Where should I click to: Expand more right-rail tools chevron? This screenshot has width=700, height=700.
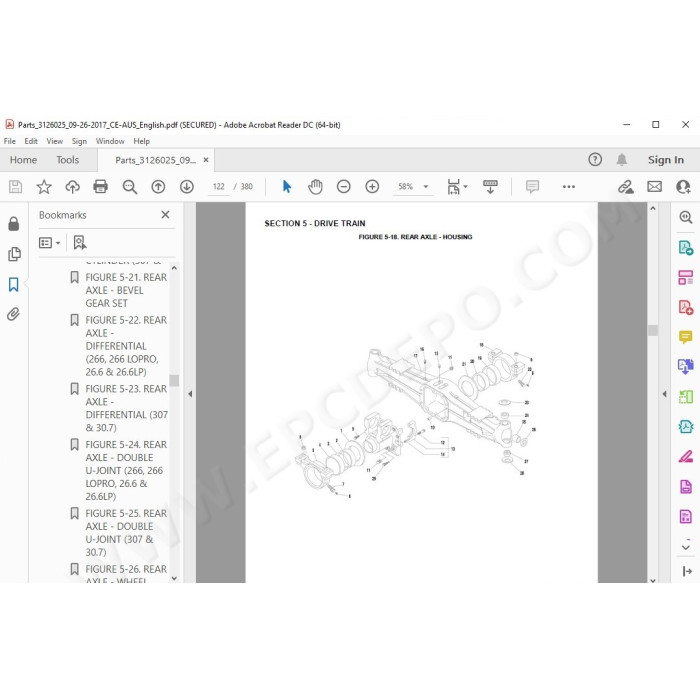pyautogui.click(x=686, y=547)
